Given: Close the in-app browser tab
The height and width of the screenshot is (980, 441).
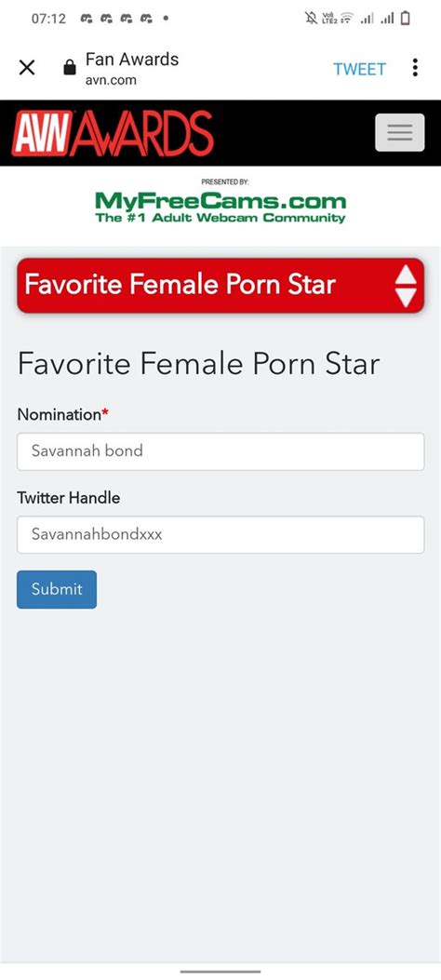Looking at the screenshot, I should tap(27, 68).
